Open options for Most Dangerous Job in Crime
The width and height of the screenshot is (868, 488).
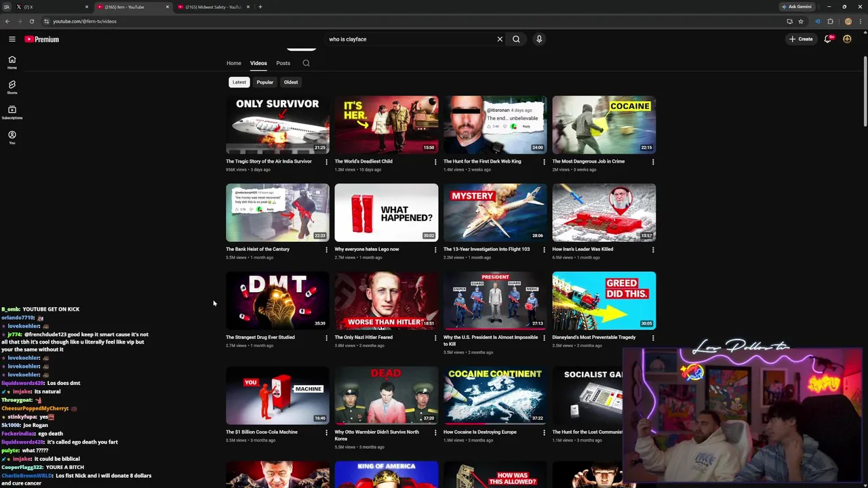[x=653, y=162]
